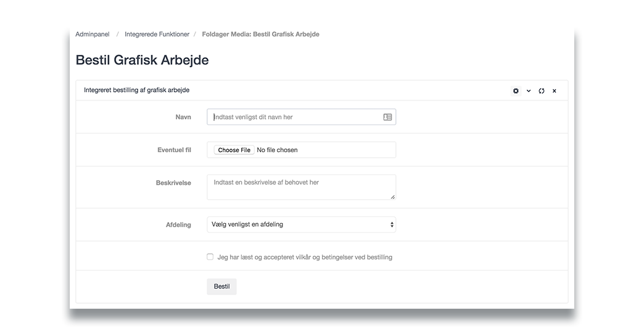Click the contact card autofill icon in Navn field
The width and height of the screenshot is (644, 334).
tap(387, 117)
